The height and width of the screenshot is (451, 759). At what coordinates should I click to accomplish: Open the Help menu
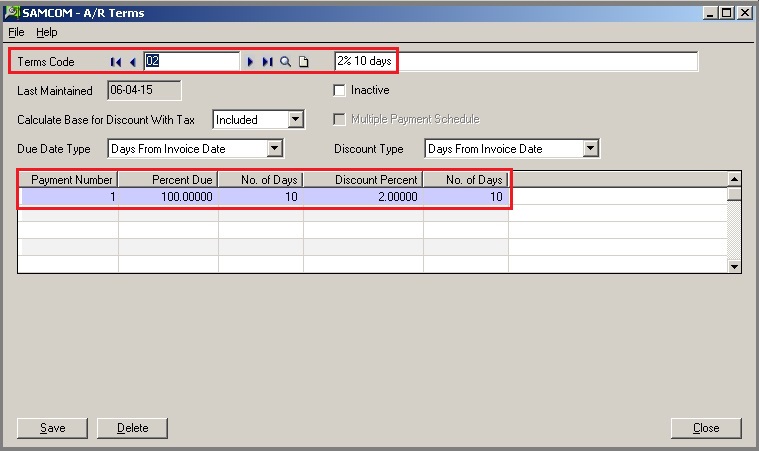47,32
